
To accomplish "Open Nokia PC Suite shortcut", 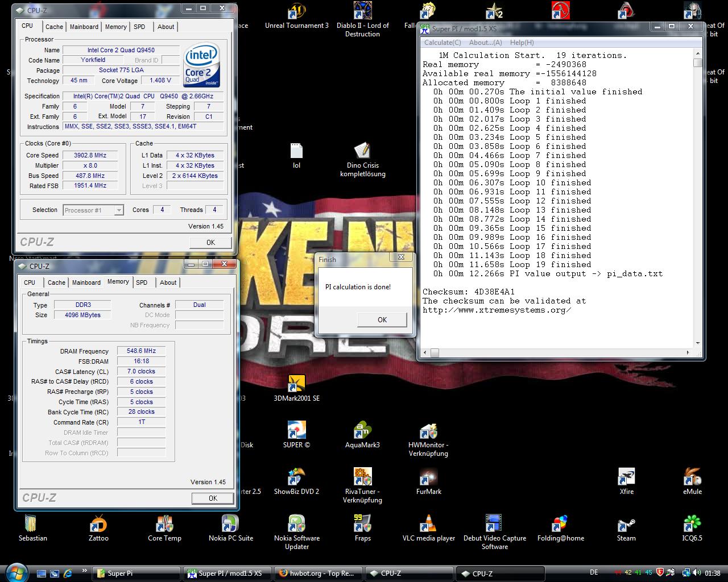I will click(x=230, y=528).
